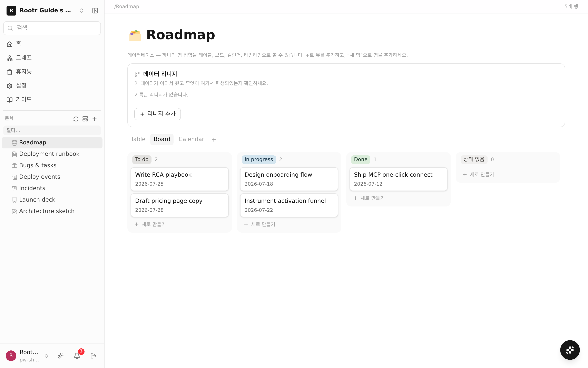Open Guide (가이드) page

click(x=52, y=100)
